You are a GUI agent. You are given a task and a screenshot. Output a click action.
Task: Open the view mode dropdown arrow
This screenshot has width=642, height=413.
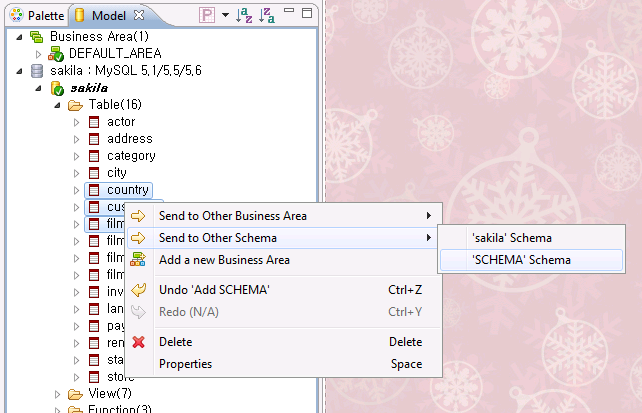pyautogui.click(x=225, y=15)
